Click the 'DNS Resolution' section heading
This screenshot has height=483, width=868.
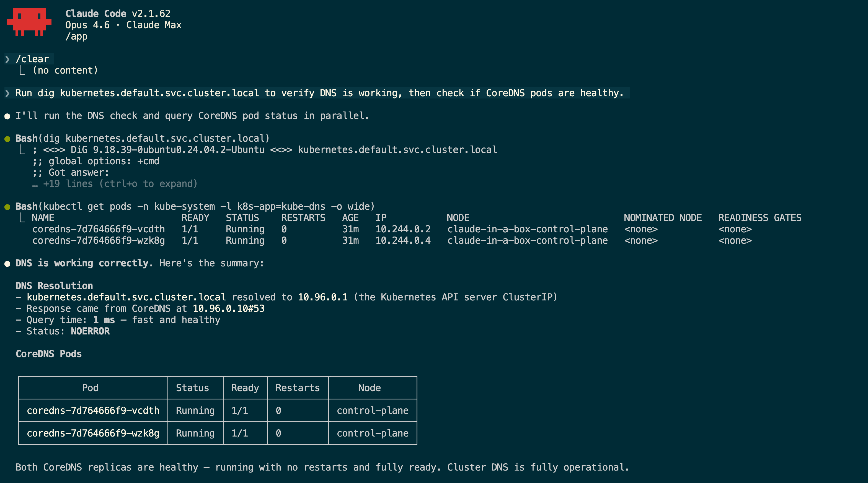tap(54, 286)
